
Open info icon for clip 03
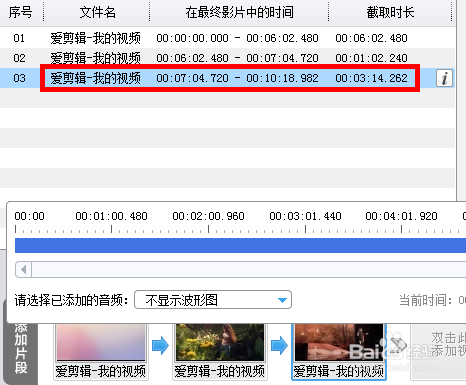click(444, 78)
